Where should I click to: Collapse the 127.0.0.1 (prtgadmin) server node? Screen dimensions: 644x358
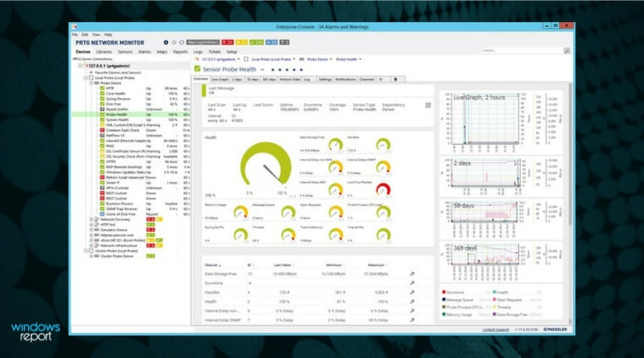[x=80, y=66]
